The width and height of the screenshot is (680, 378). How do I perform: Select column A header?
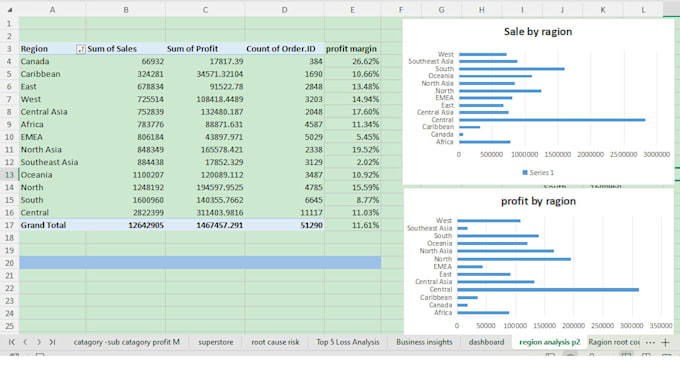pos(52,10)
